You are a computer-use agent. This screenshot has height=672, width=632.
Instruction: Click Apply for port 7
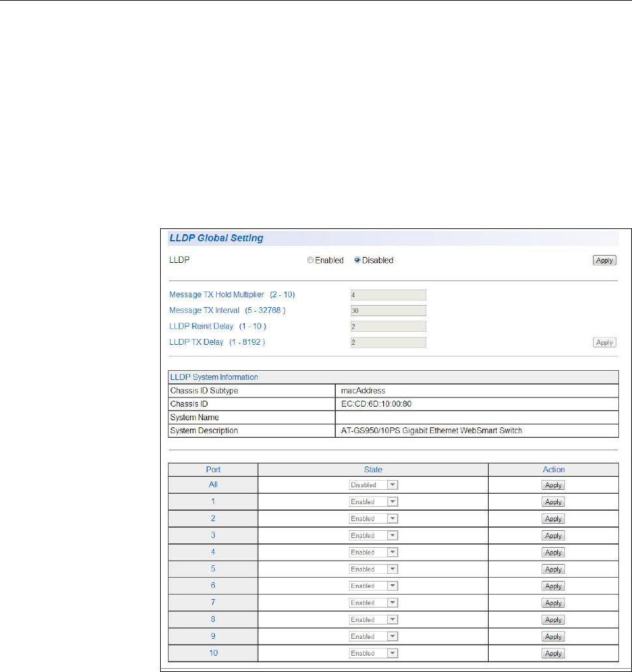click(x=553, y=603)
